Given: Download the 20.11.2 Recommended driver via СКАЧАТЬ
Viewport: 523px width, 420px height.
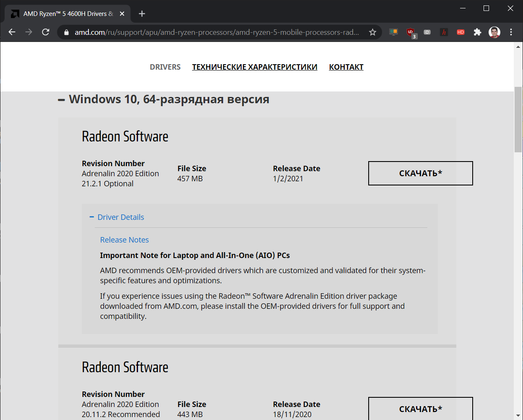Looking at the screenshot, I should coord(420,408).
